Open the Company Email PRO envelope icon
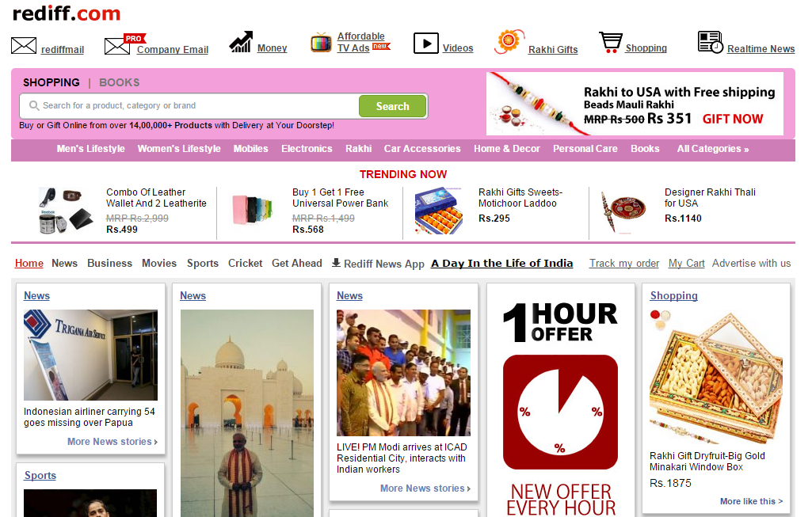This screenshot has height=517, width=812. click(125, 44)
